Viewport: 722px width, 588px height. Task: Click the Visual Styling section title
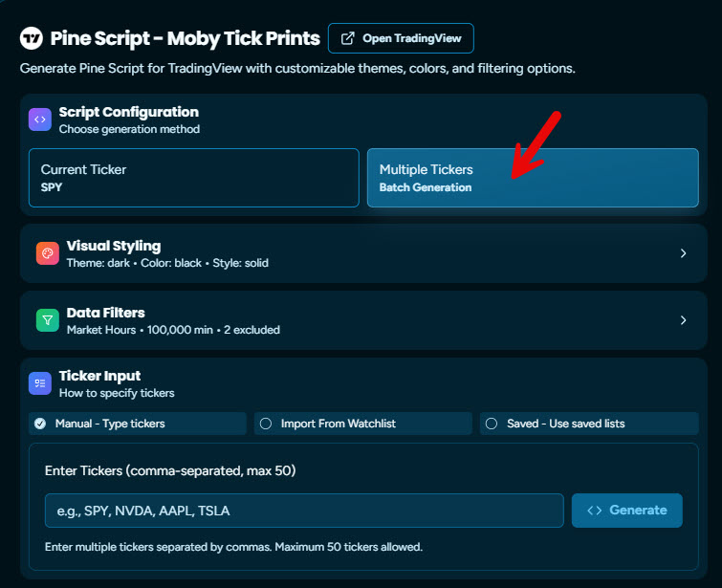point(114,246)
